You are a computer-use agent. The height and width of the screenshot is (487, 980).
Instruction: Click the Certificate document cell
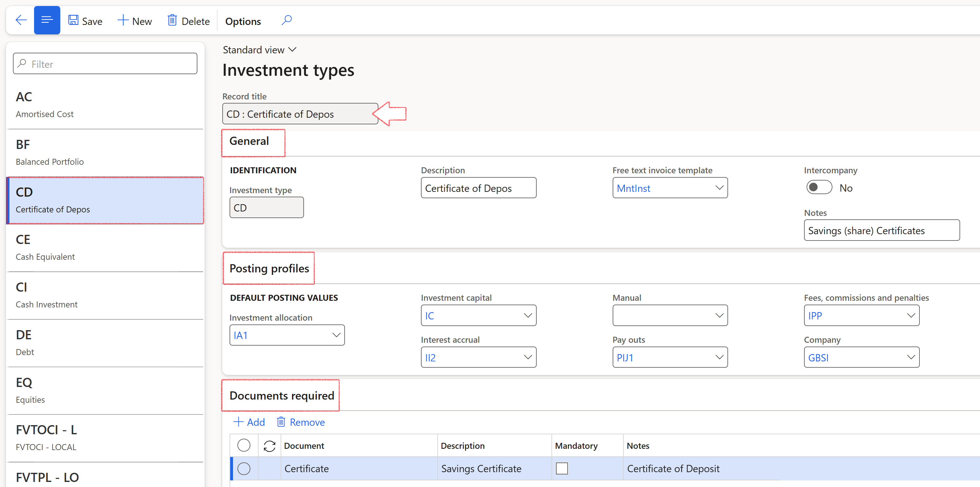coord(359,468)
